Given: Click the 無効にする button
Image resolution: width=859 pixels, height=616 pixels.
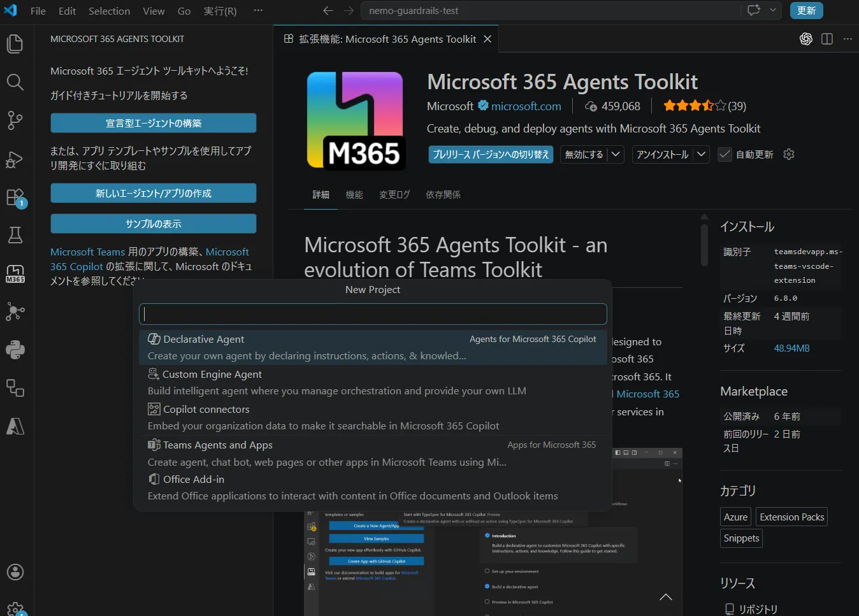Looking at the screenshot, I should pos(584,154).
